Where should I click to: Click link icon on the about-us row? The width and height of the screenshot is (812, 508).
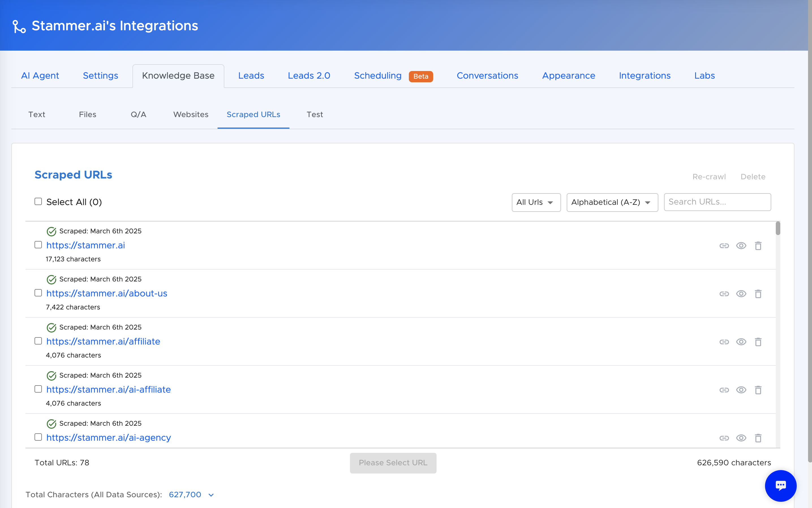[x=724, y=294]
